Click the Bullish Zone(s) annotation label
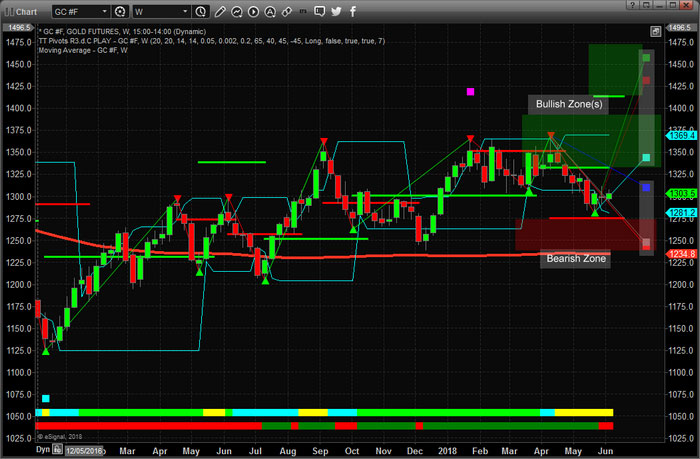The image size is (700, 459). 569,104
